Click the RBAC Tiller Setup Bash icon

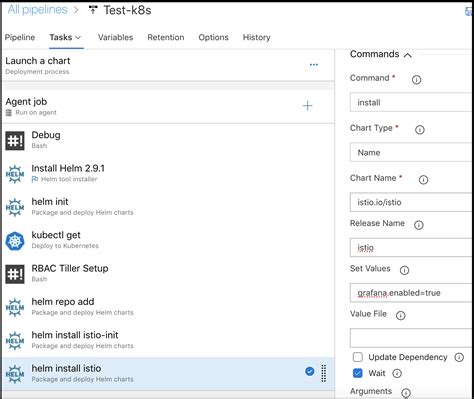15,274
